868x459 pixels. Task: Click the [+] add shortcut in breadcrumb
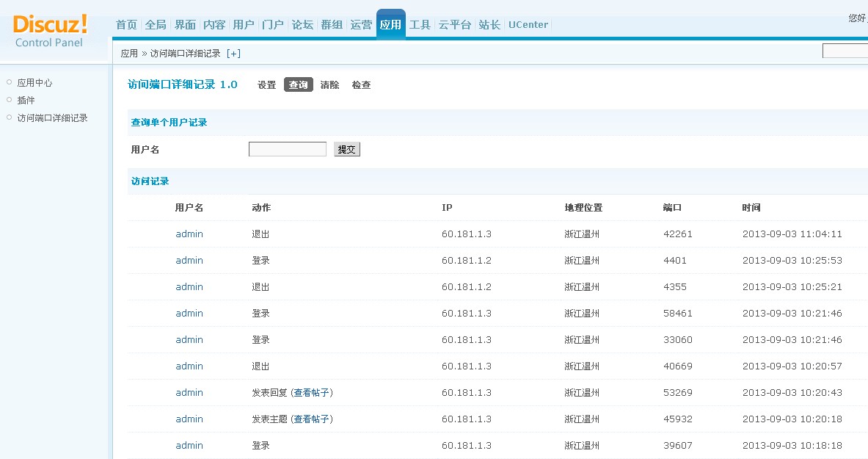pos(233,54)
